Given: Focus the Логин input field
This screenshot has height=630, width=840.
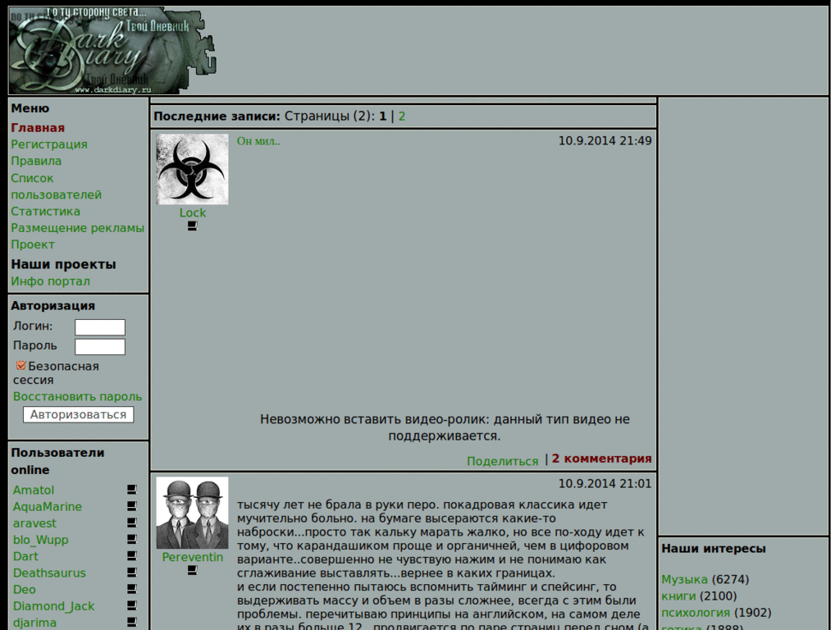Looking at the screenshot, I should (x=100, y=327).
